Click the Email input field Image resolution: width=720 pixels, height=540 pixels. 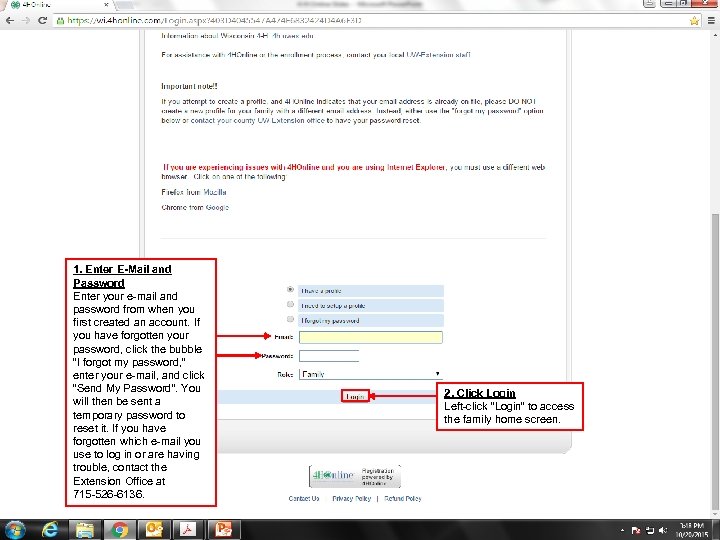pos(371,337)
